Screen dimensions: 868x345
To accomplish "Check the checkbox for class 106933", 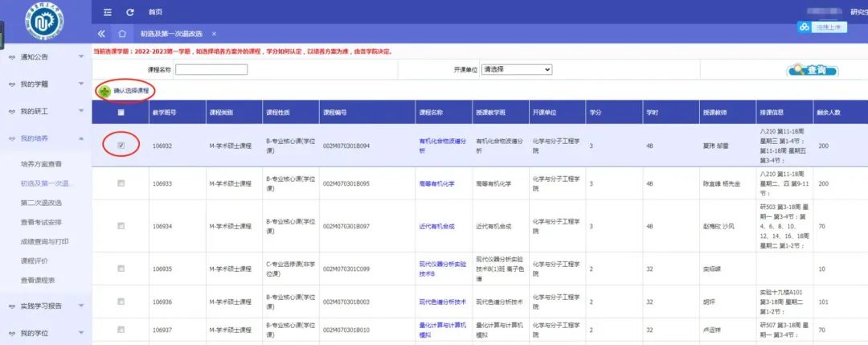I will pos(121,183).
